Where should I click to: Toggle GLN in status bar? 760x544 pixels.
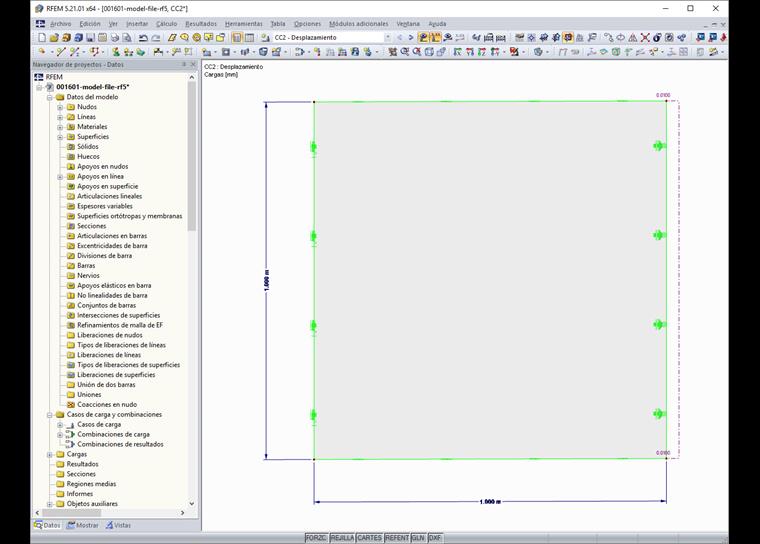click(418, 538)
